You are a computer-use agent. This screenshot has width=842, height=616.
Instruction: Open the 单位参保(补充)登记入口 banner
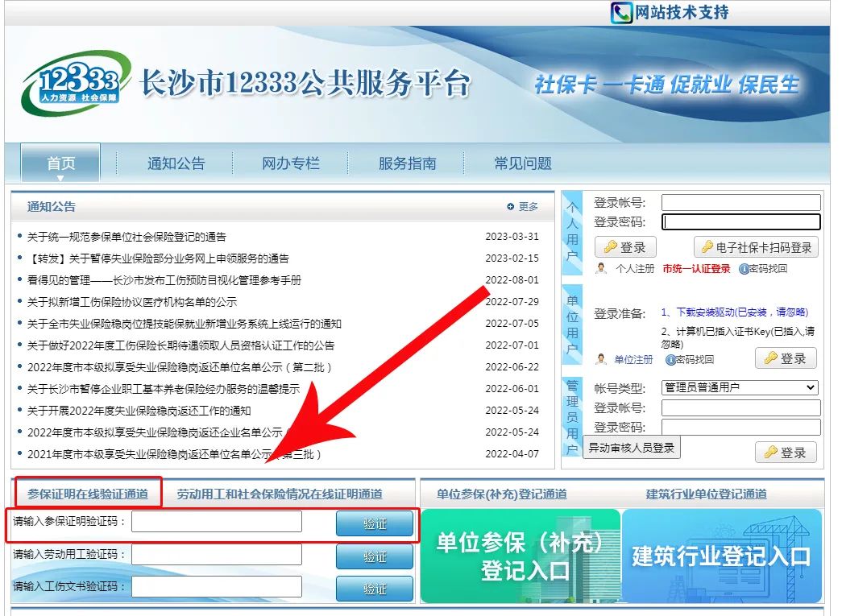click(520, 556)
